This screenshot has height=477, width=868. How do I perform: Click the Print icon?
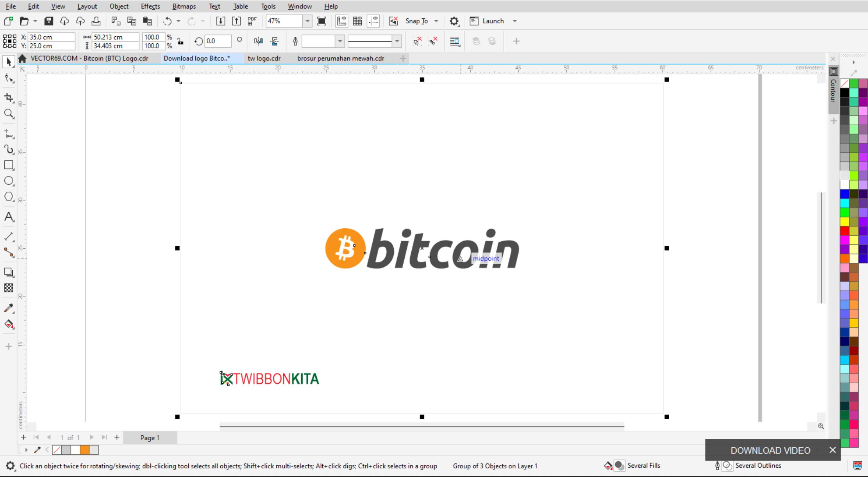[96, 21]
